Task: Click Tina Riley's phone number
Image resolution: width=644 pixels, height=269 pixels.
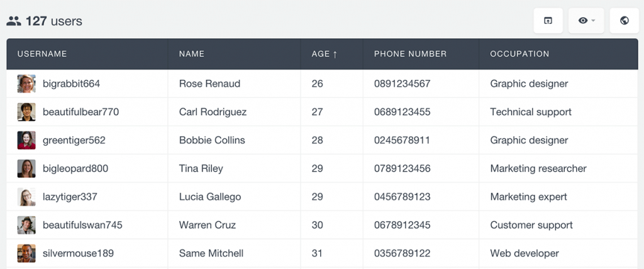Action: [402, 168]
